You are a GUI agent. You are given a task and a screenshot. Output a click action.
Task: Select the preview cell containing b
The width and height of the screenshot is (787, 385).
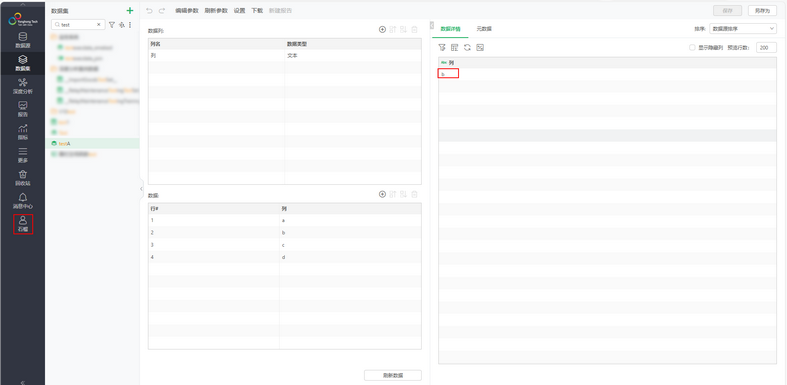pyautogui.click(x=448, y=74)
